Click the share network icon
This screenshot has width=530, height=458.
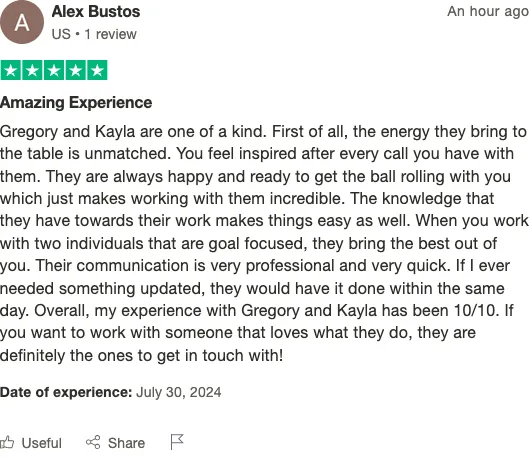pyautogui.click(x=93, y=442)
